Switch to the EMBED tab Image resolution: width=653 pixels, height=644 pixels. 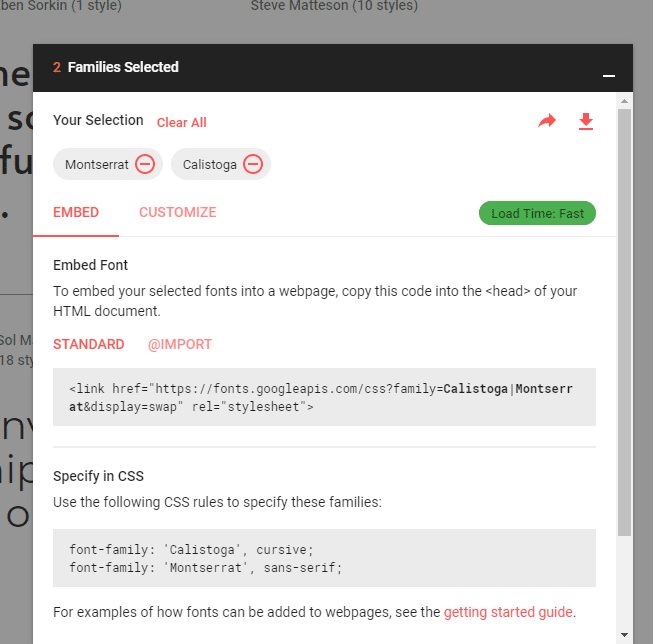[76, 212]
